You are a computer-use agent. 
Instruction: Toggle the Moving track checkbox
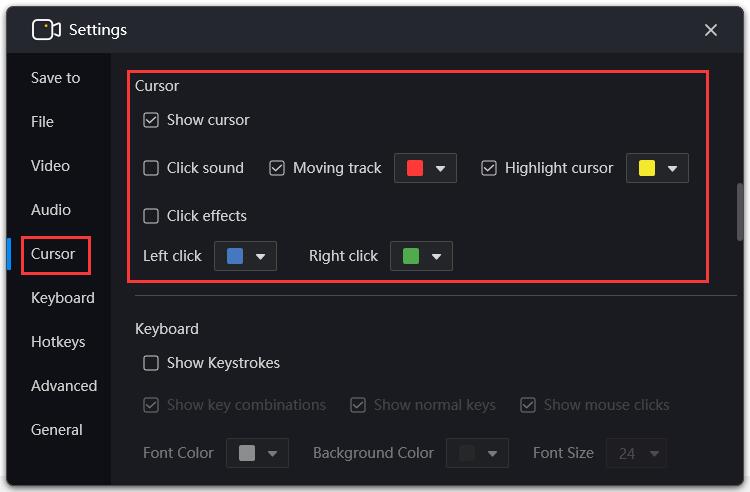click(x=277, y=168)
